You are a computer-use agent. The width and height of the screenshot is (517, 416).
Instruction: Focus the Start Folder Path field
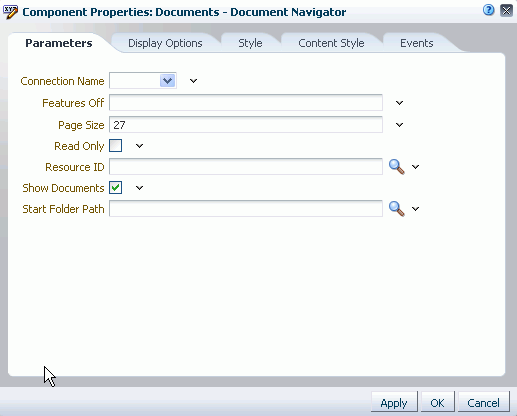coord(246,209)
